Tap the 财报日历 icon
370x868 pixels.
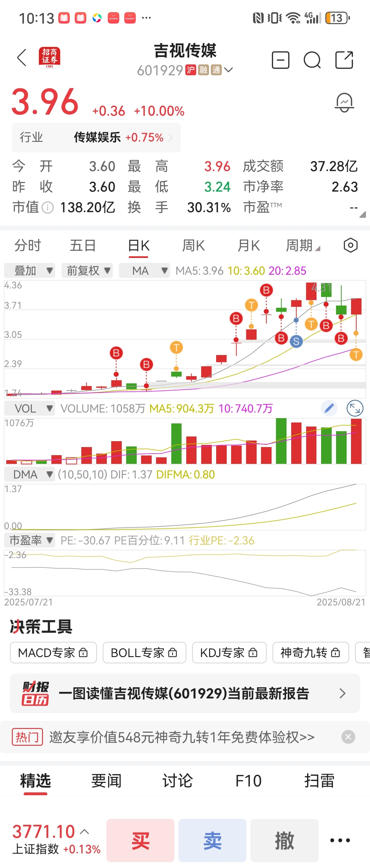coord(36,693)
